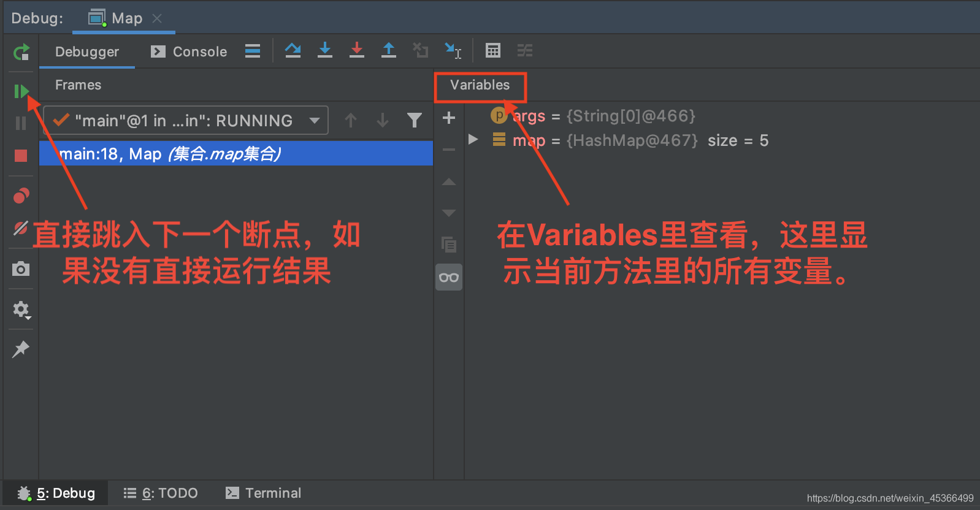Duplicate watch using copy icon
Viewport: 980px width, 510px height.
coord(449,245)
